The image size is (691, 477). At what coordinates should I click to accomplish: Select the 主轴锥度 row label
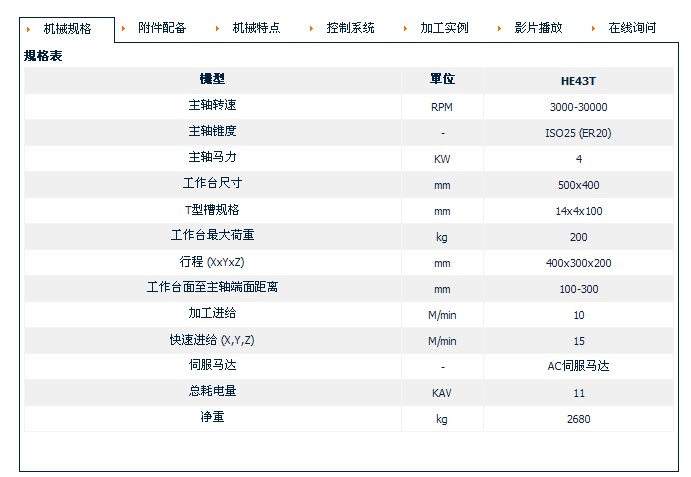pos(212,131)
